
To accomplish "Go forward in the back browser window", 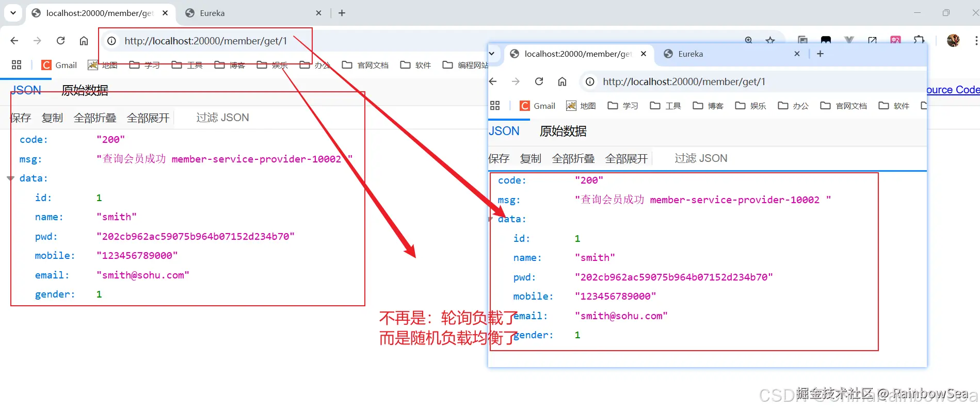I will pyautogui.click(x=37, y=41).
